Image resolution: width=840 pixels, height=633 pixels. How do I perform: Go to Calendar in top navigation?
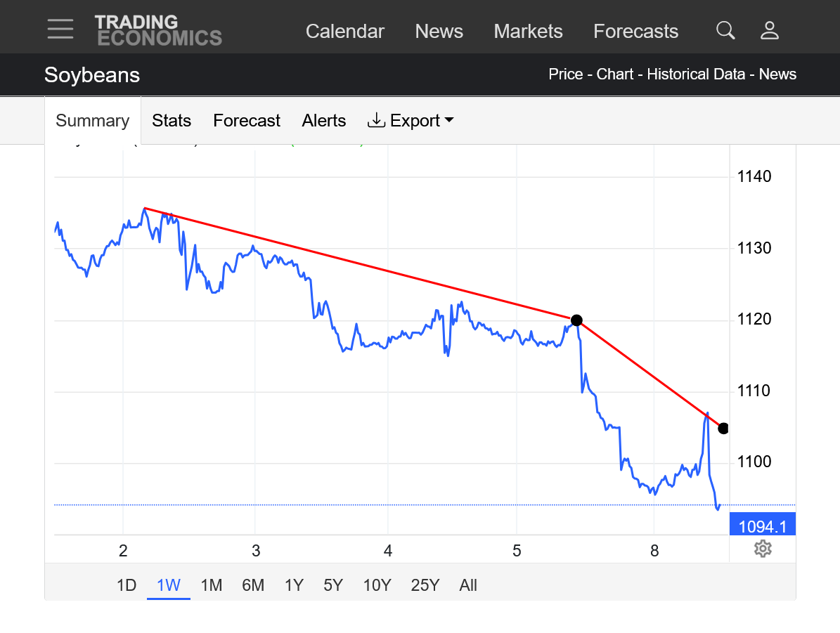click(x=345, y=32)
